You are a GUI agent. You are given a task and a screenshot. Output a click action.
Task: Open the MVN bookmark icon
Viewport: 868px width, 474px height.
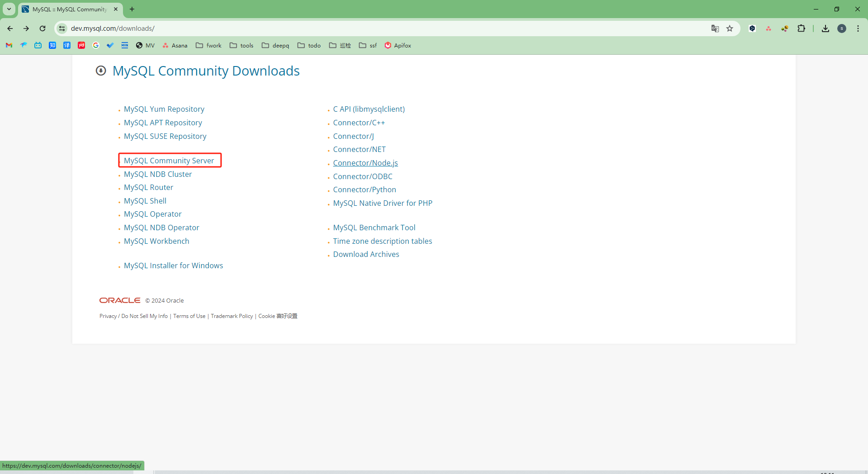click(x=125, y=45)
